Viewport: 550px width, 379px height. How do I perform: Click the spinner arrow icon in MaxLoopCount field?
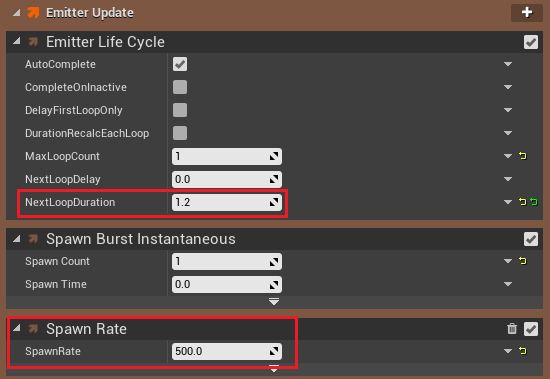[274, 156]
